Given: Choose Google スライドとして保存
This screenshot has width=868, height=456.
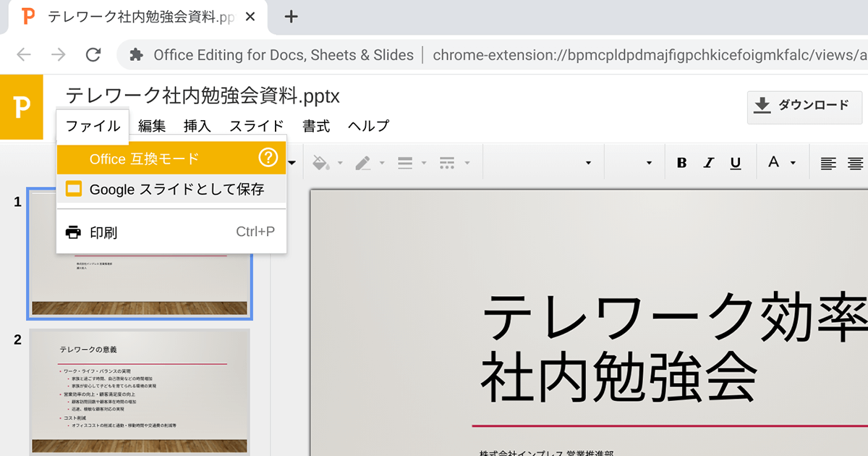Looking at the screenshot, I should tap(171, 189).
